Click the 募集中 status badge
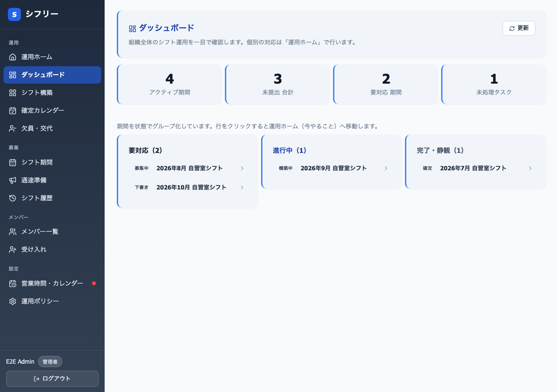Image resolution: width=558 pixels, height=392 pixels. (x=142, y=168)
